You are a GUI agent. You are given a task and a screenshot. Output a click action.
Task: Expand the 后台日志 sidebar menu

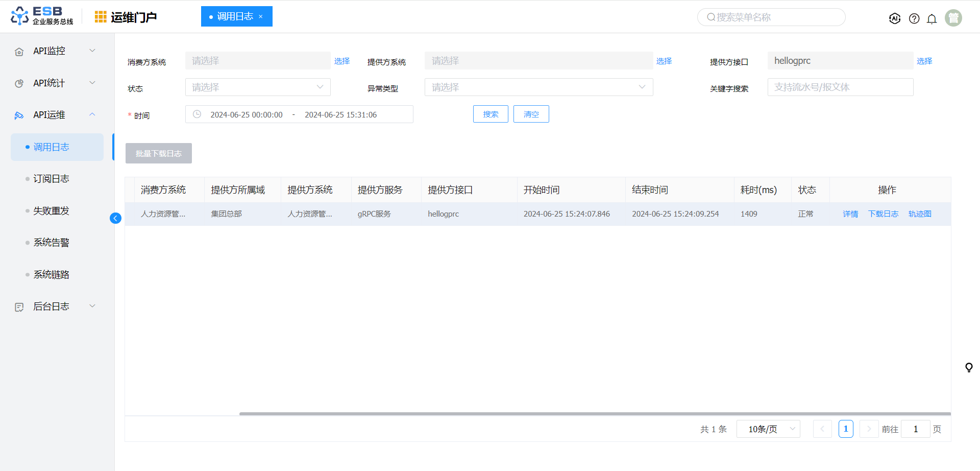(x=55, y=307)
